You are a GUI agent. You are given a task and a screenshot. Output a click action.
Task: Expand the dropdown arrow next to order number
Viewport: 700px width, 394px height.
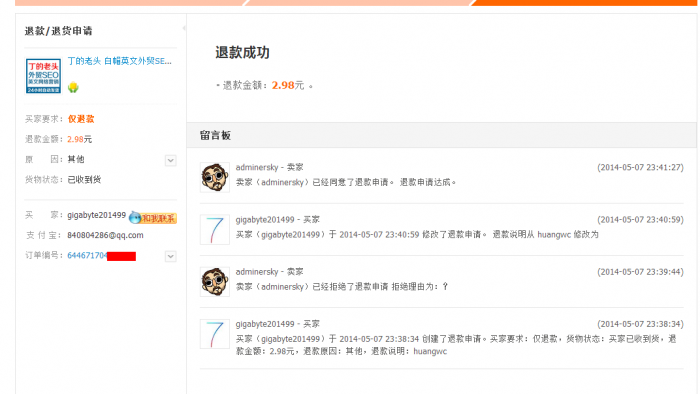pyautogui.click(x=171, y=257)
